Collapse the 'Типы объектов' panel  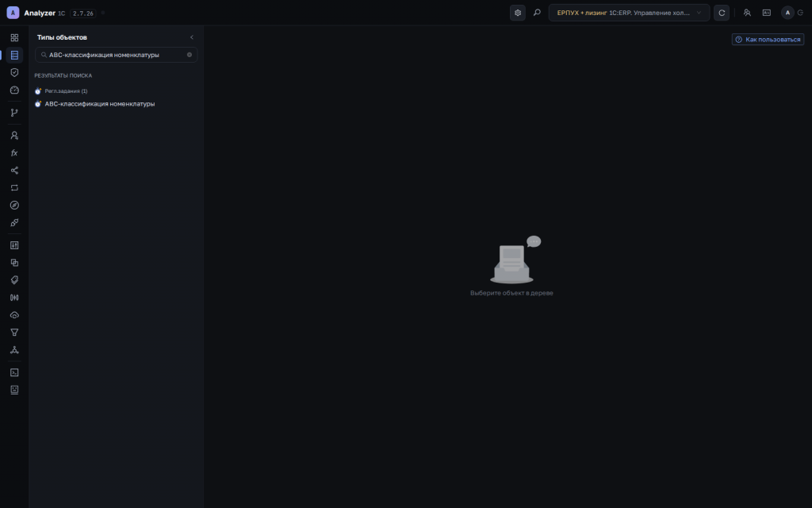(x=192, y=37)
